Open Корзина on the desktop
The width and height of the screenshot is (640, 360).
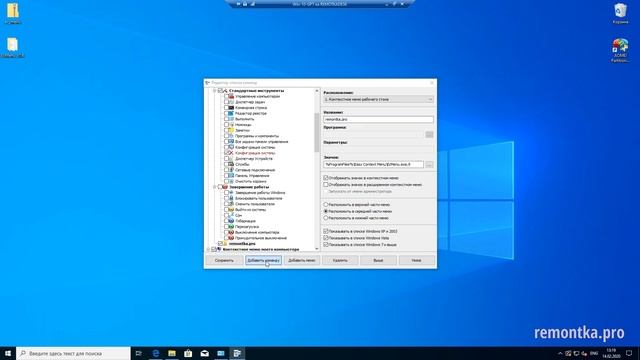pyautogui.click(x=620, y=13)
